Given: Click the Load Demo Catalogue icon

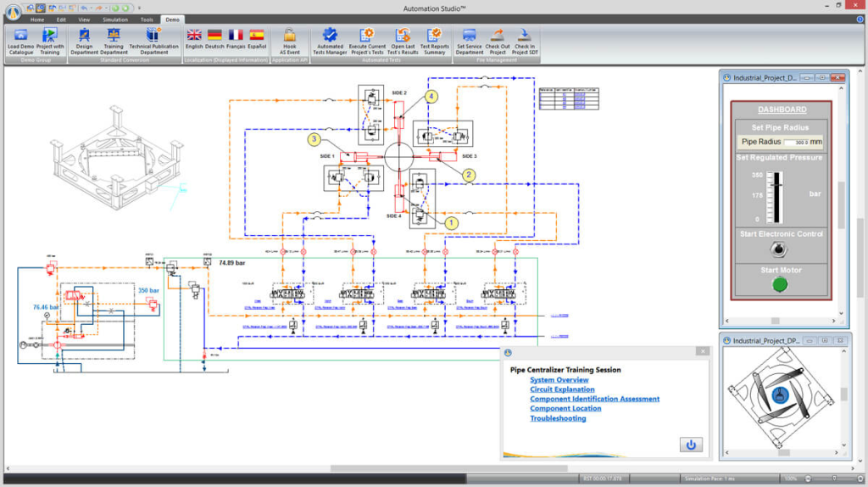Looking at the screenshot, I should (x=21, y=42).
